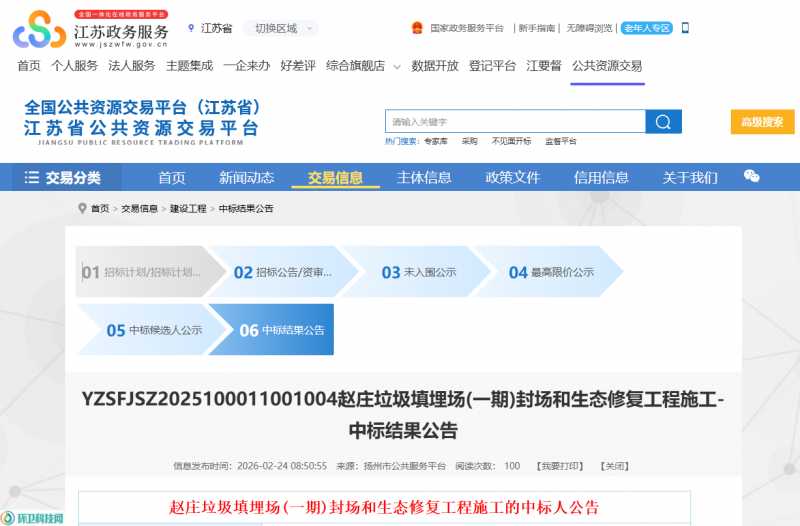Open the 交易分类 category menu
The height and width of the screenshot is (526, 800).
tap(72, 178)
